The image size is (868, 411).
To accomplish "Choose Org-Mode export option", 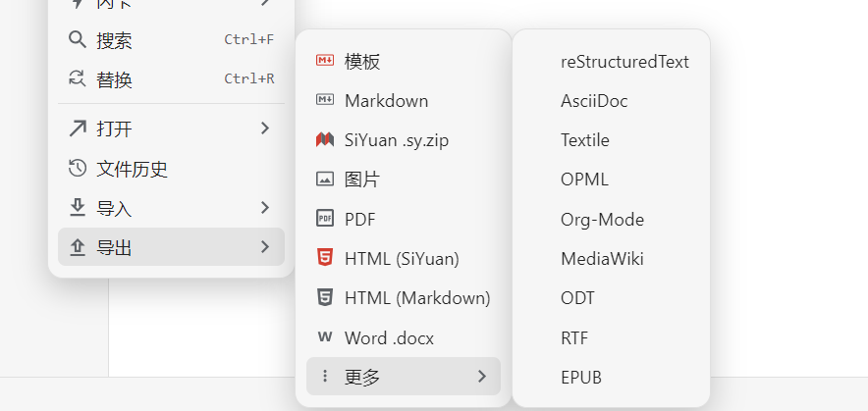I will 602,220.
